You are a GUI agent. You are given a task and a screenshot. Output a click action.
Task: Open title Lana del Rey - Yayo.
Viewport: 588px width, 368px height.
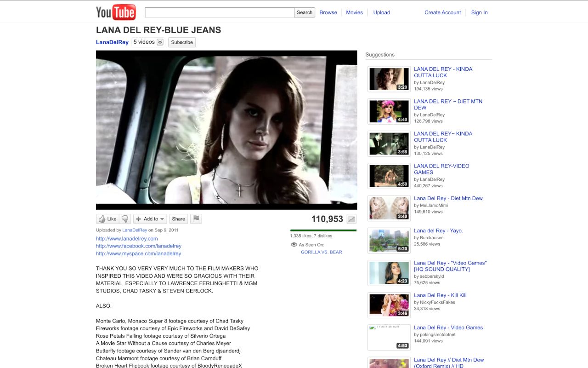[438, 230]
